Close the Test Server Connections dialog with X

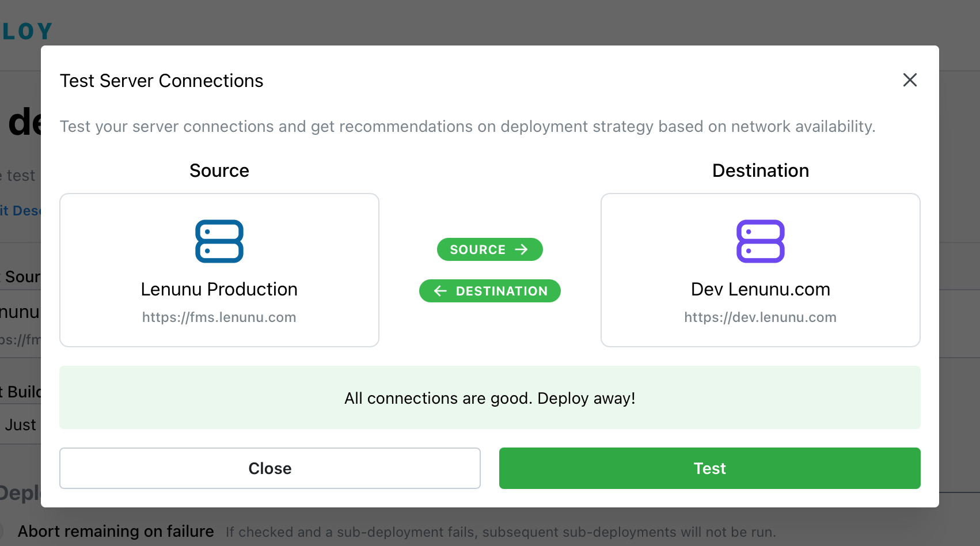click(910, 80)
